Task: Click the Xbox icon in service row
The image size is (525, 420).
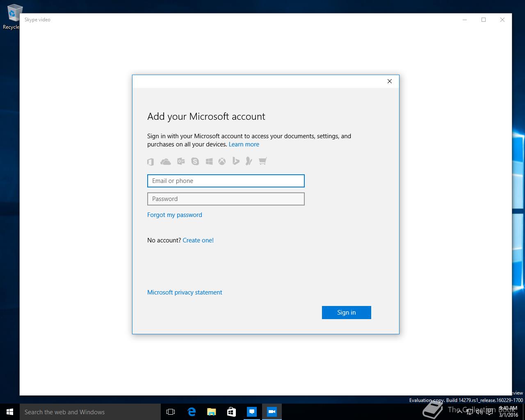Action: pyautogui.click(x=222, y=162)
